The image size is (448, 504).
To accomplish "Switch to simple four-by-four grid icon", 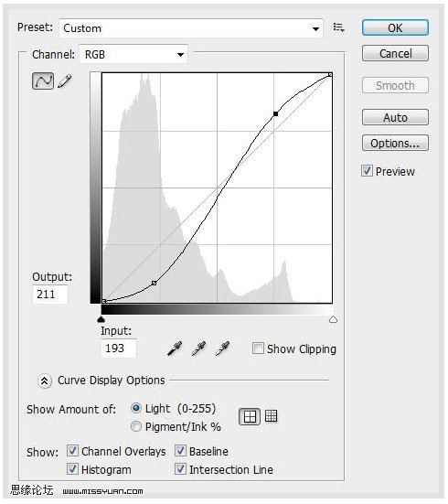I will pyautogui.click(x=250, y=417).
